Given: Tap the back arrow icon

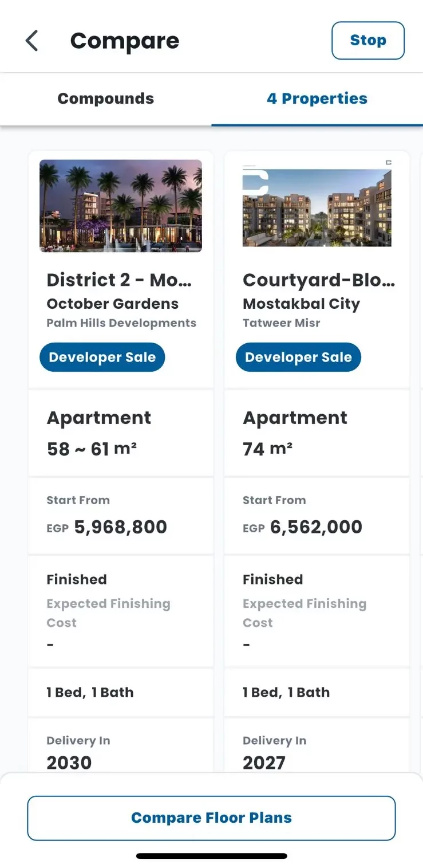Looking at the screenshot, I should pyautogui.click(x=32, y=41).
